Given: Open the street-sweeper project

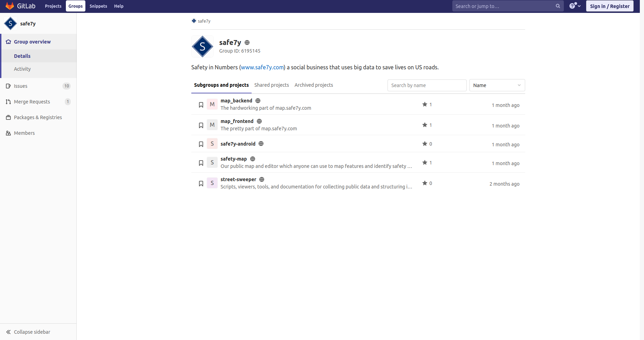Looking at the screenshot, I should click(238, 179).
